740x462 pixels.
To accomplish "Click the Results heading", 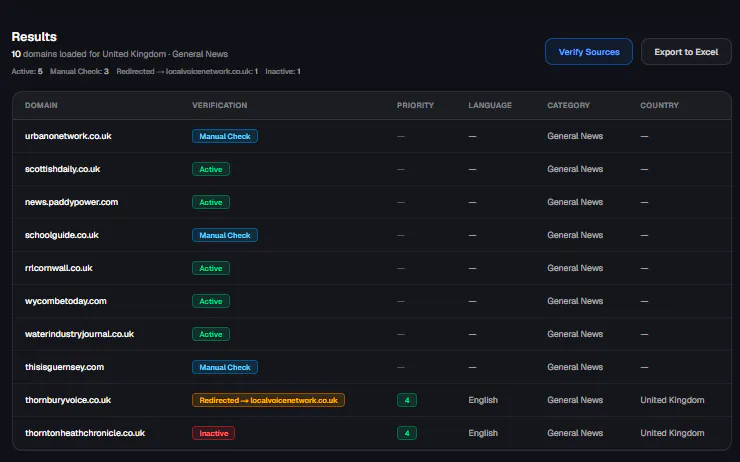I will click(x=34, y=37).
